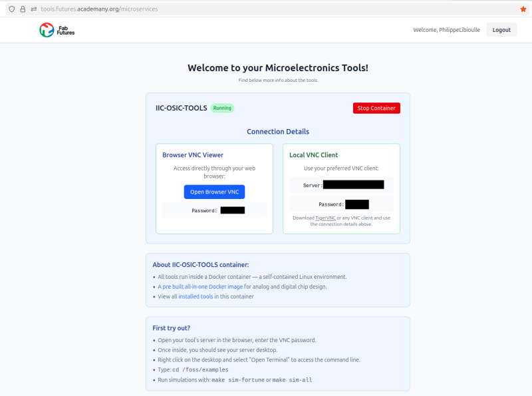Stop the IIC-OSIC-TOOLS container
Screen dimensions: 532x396
click(x=376, y=108)
